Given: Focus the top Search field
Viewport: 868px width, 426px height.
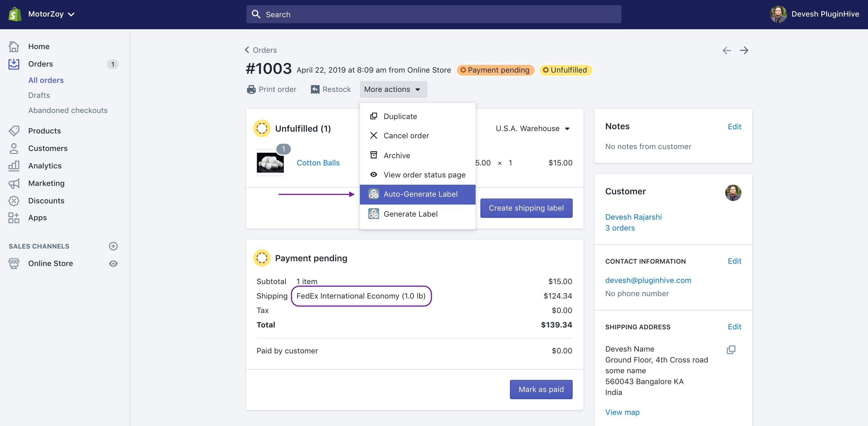Looking at the screenshot, I should pyautogui.click(x=434, y=14).
